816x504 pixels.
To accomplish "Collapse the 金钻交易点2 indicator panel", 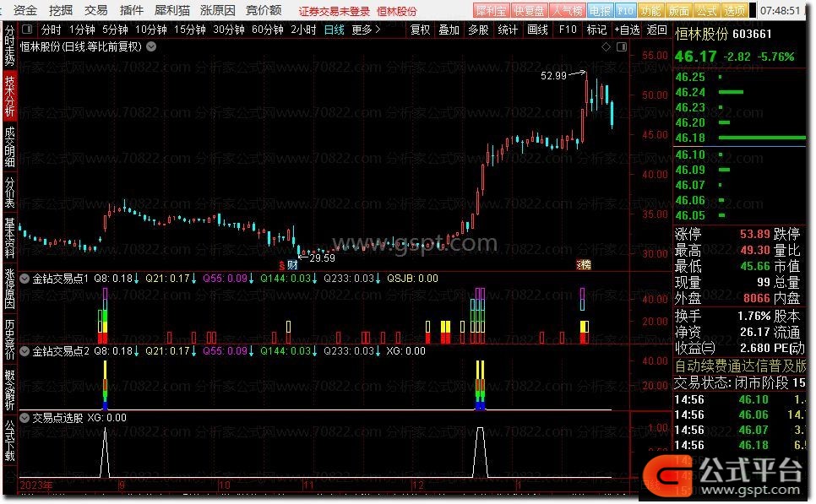I will (x=24, y=351).
